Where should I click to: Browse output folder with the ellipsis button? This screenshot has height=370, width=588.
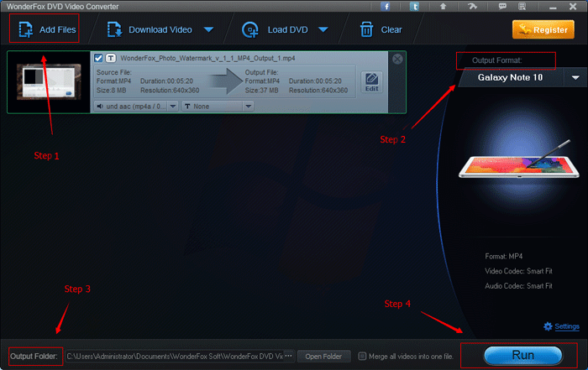coord(289,356)
